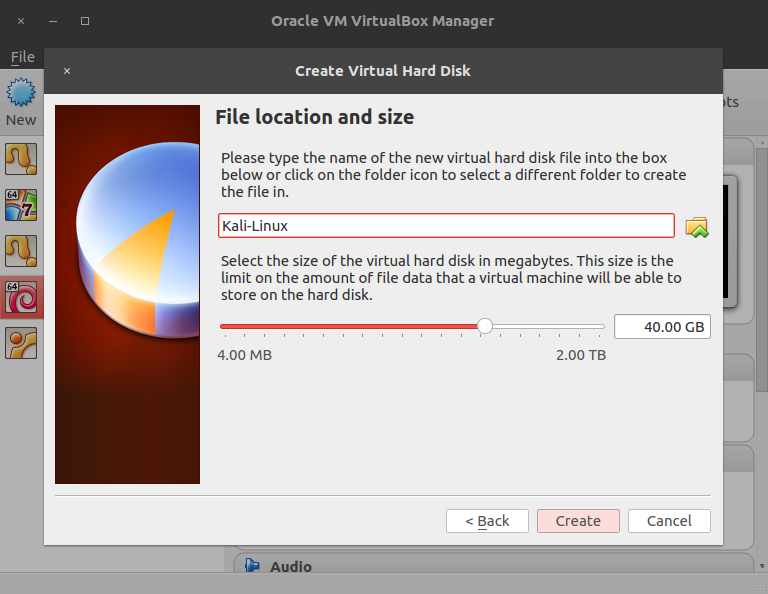The height and width of the screenshot is (594, 768).
Task: Open the File menu
Action: click(x=23, y=57)
